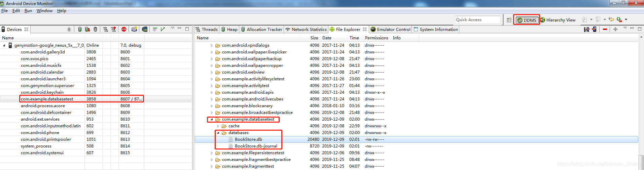This screenshot has height=170, width=644.
Task: Start method profiling icon in Devices toolbar
Action: point(113,29)
